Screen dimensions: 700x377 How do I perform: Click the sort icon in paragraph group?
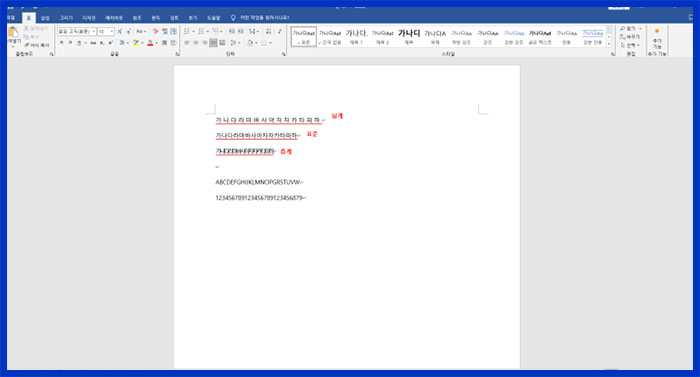[x=268, y=31]
